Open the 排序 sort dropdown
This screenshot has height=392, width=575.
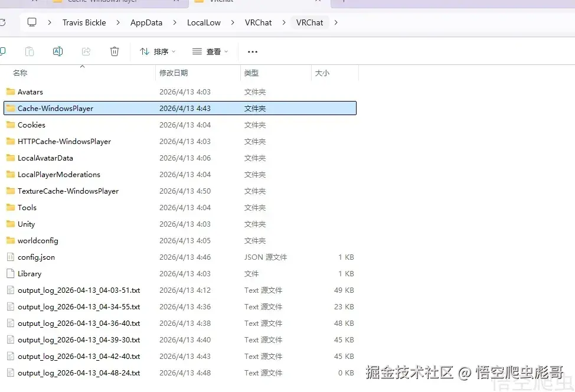point(158,52)
